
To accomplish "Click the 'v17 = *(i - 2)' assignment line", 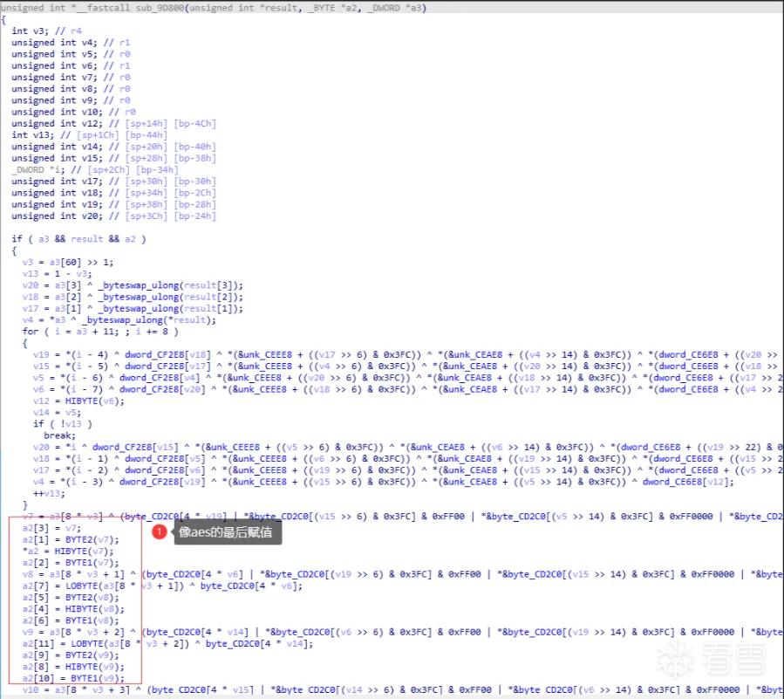I will [x=406, y=469].
